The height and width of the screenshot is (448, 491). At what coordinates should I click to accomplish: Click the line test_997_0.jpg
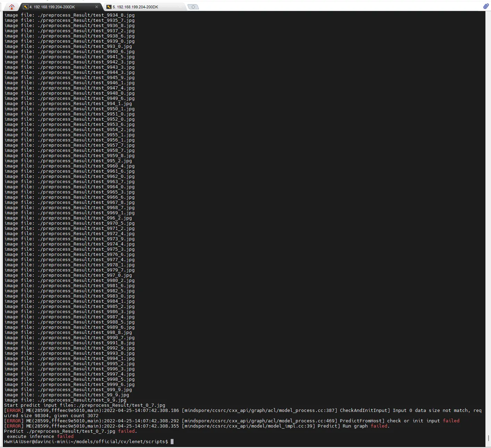click(x=68, y=275)
